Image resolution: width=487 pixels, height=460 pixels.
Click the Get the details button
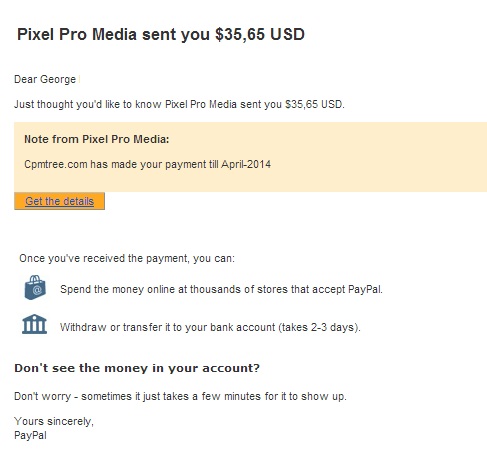[59, 201]
